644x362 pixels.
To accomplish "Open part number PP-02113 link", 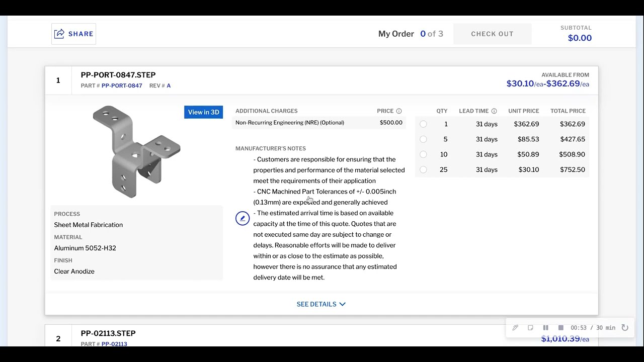I will (x=114, y=344).
